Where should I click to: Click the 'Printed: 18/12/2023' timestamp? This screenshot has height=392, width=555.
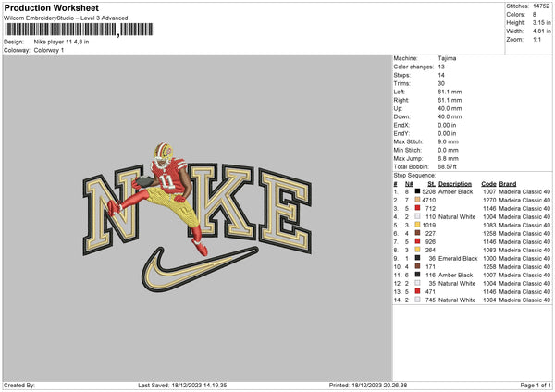tap(368, 386)
